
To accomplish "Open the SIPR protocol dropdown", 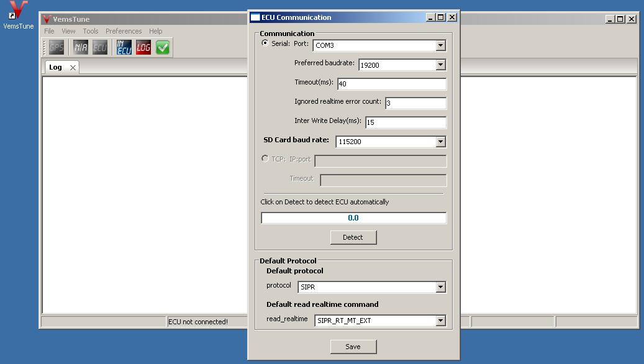I will pos(441,287).
